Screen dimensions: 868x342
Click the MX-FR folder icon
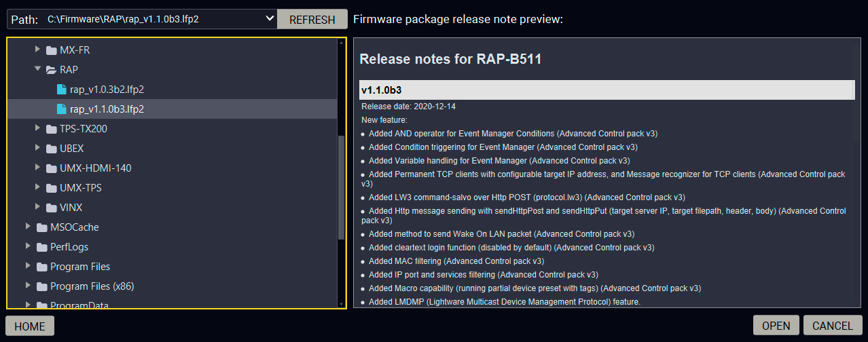pyautogui.click(x=51, y=50)
